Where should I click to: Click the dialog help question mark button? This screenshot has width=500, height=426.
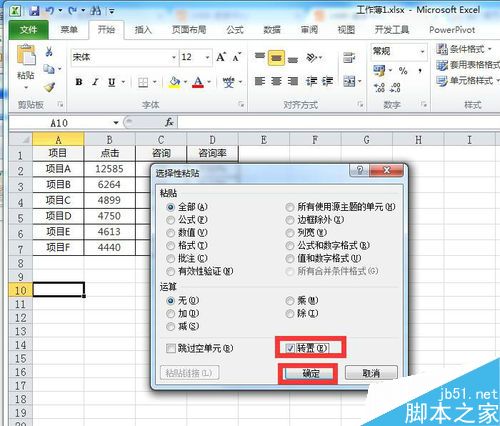coord(359,170)
